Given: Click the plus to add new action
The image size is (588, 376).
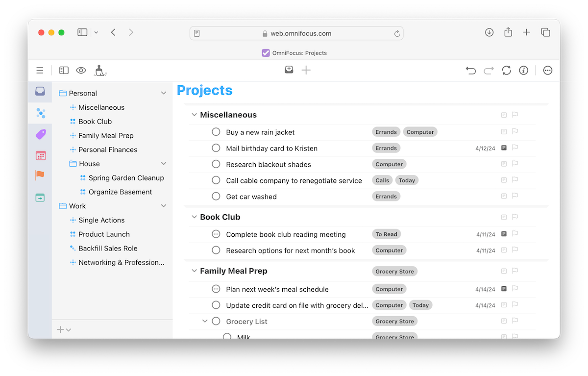Looking at the screenshot, I should click(306, 70).
